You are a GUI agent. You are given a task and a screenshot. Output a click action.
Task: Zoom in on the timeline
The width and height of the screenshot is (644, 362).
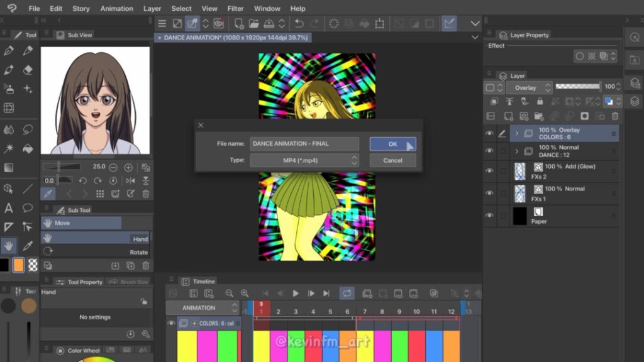click(245, 293)
